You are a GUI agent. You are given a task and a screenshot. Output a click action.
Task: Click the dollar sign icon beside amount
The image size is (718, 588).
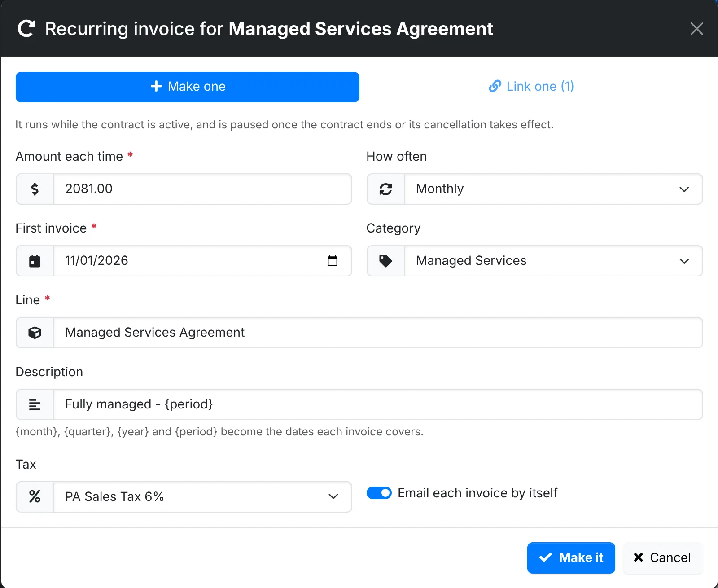(x=35, y=189)
